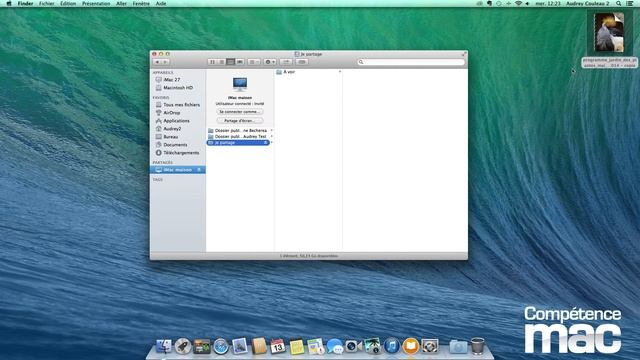Open the Aller menu
The width and height of the screenshot is (640, 360).
[x=121, y=3]
